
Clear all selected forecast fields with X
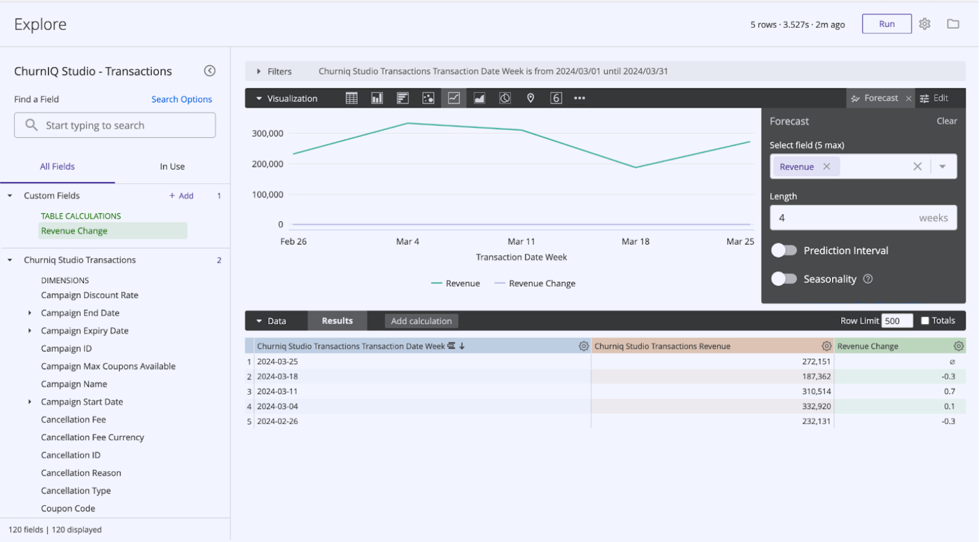coord(918,167)
